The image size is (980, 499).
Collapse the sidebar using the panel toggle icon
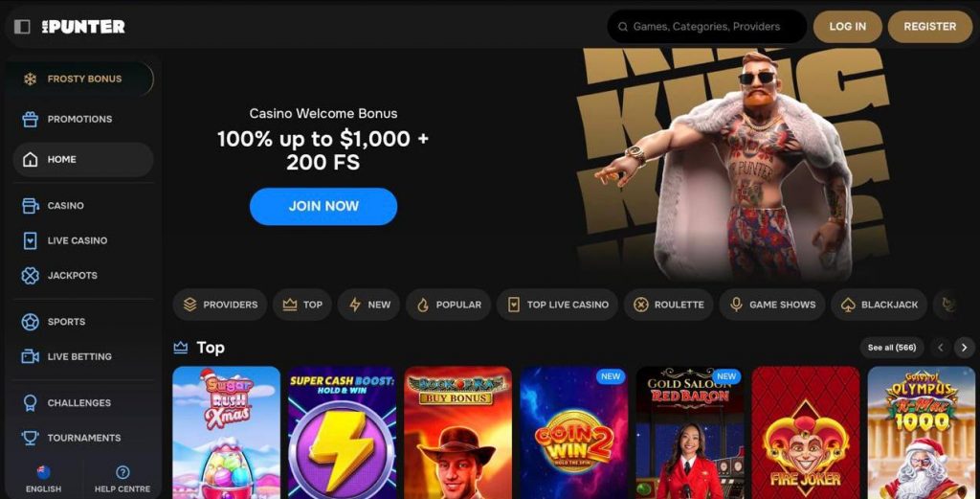22,26
